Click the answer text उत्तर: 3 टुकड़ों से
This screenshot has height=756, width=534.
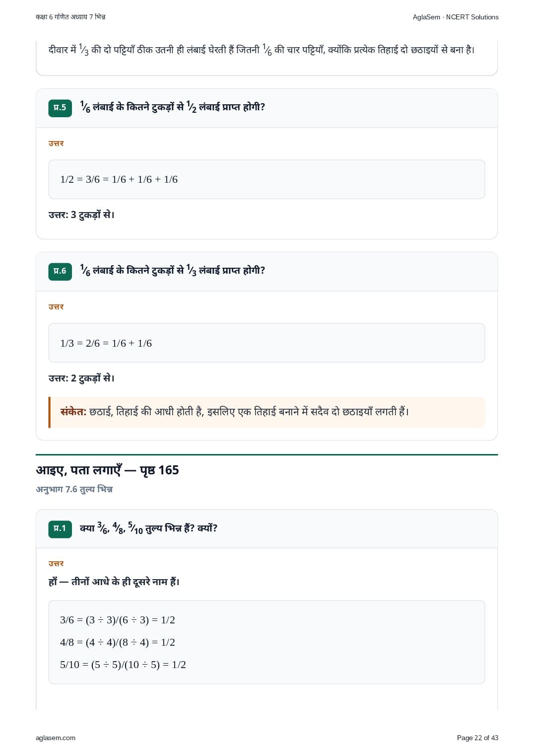pos(81,215)
